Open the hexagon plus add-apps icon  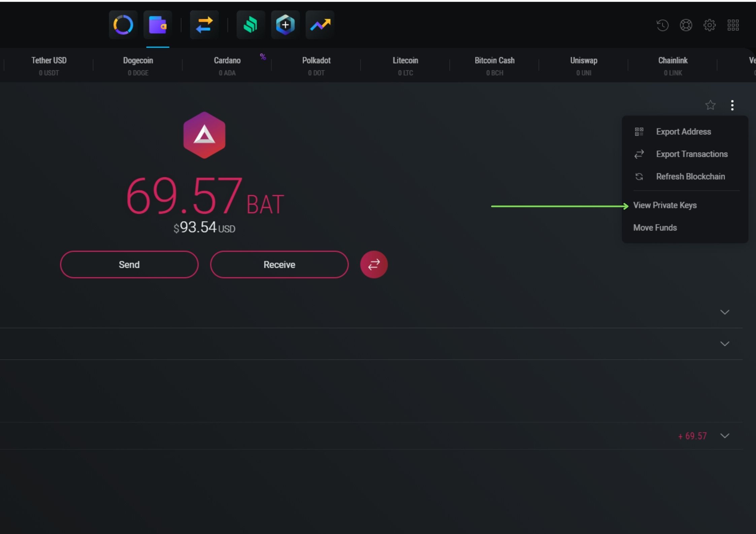click(285, 25)
